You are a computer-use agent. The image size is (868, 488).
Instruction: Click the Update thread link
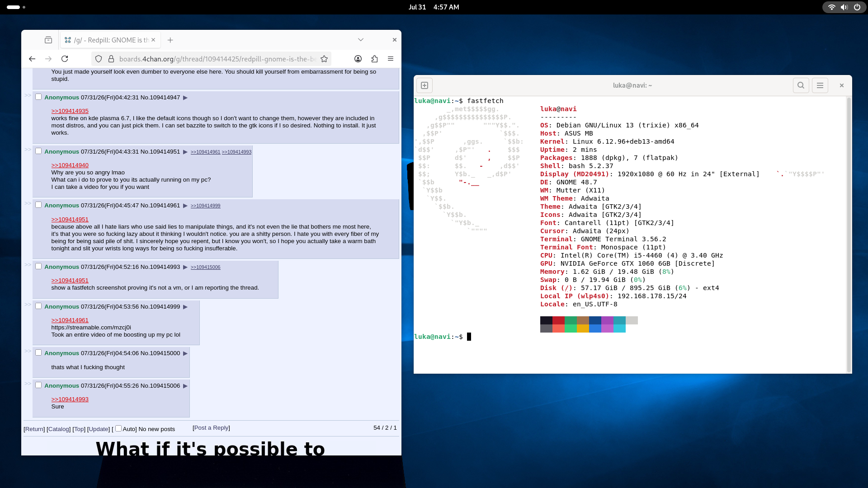click(x=99, y=429)
